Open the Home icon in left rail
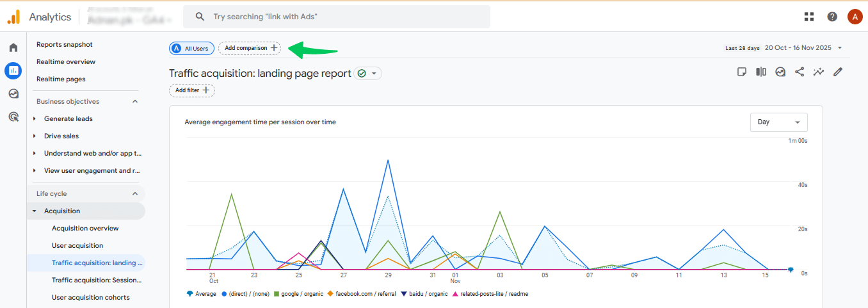868x308 pixels. [13, 48]
